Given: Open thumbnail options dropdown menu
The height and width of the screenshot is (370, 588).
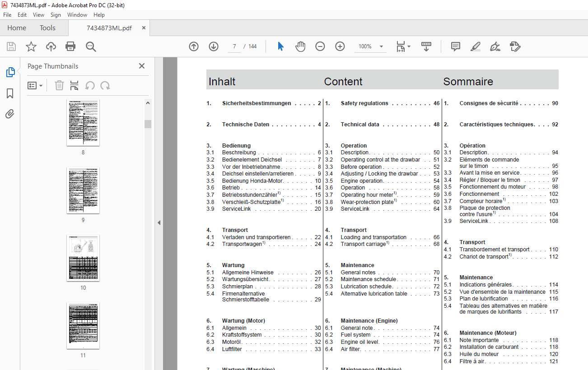Looking at the screenshot, I should 35,85.
